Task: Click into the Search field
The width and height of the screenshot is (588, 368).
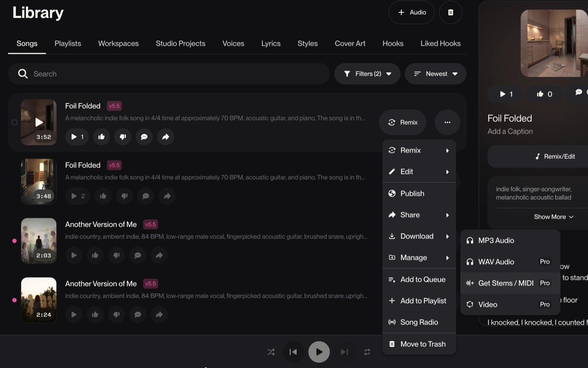Action: 169,74
